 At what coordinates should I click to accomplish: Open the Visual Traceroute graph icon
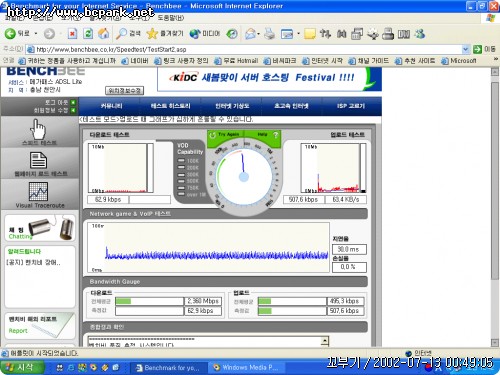tap(38, 191)
